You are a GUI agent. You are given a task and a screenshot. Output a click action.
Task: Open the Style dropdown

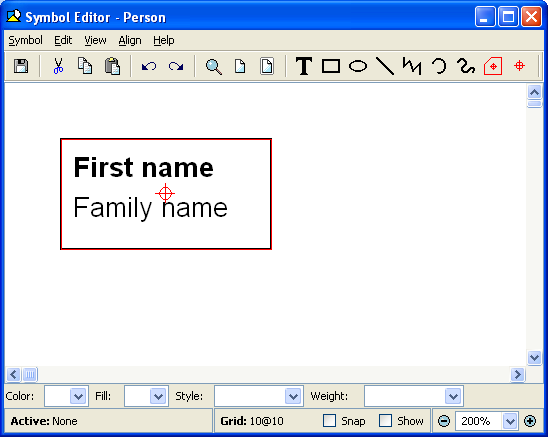pos(293,396)
